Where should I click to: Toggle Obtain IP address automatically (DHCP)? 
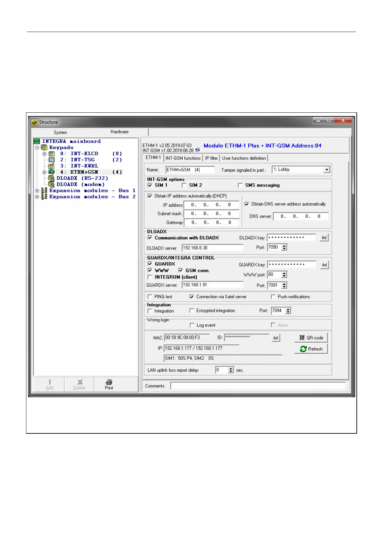click(150, 196)
